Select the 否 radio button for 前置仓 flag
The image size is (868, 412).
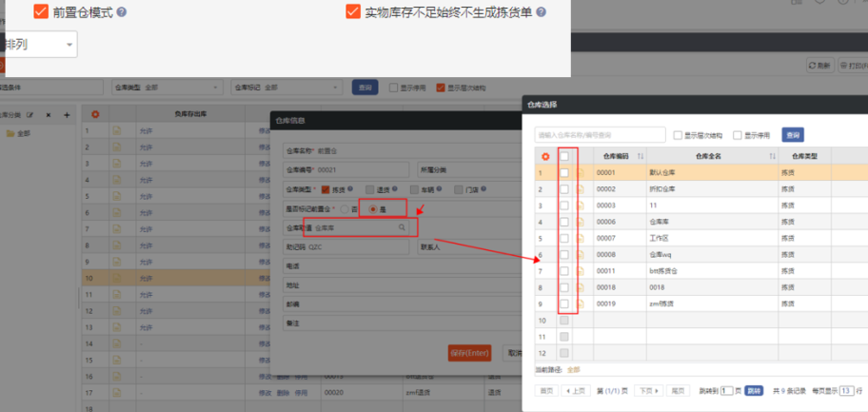pos(344,208)
